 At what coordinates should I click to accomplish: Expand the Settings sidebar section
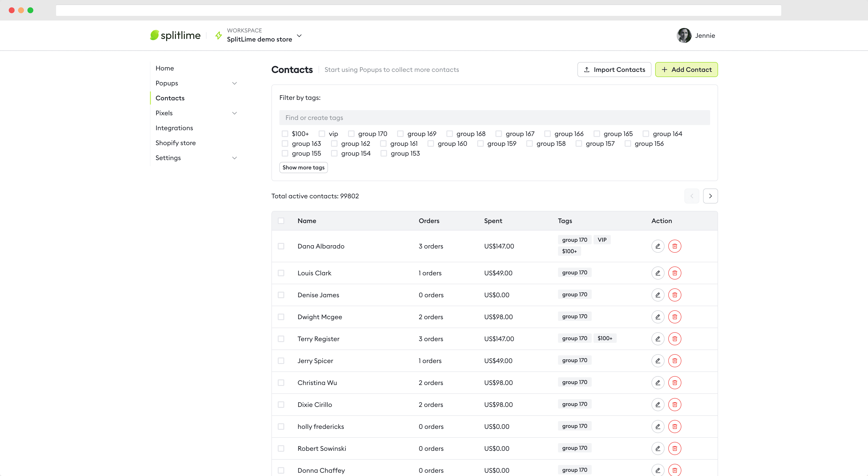tap(234, 158)
